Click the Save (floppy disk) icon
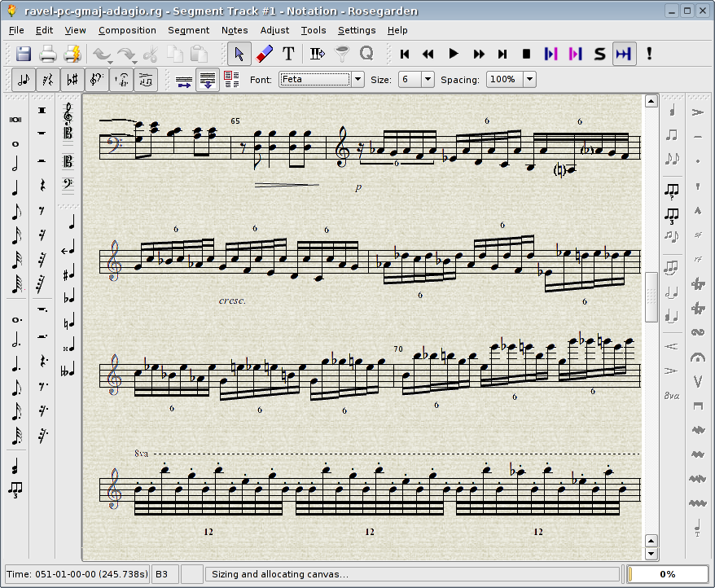The width and height of the screenshot is (715, 588). tap(24, 54)
